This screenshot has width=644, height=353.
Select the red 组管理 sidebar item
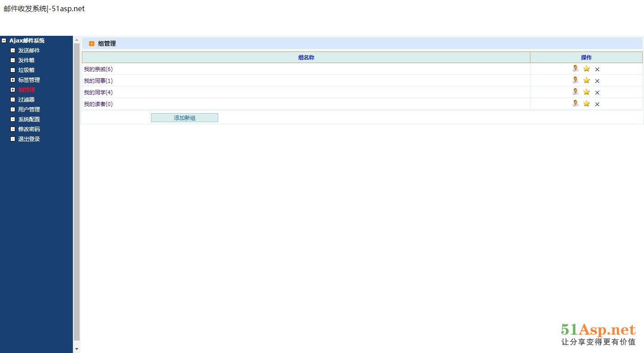pos(26,90)
